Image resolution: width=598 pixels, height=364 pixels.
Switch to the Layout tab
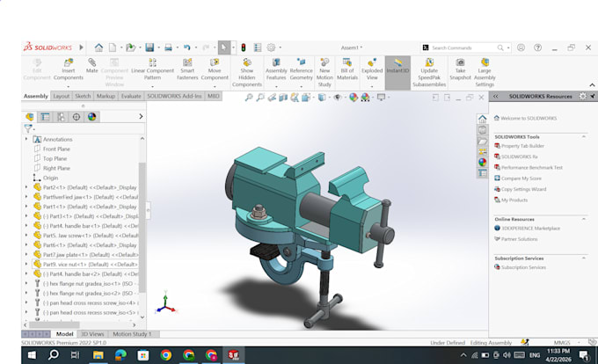[62, 96]
